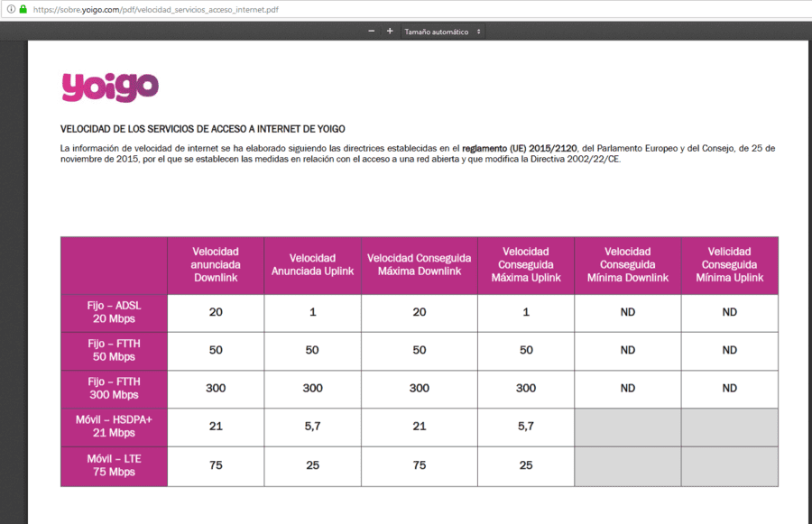Screen dimensions: 812x524
Task: Click the Móvil – LTE 75 Mbps row label
Action: 114,466
